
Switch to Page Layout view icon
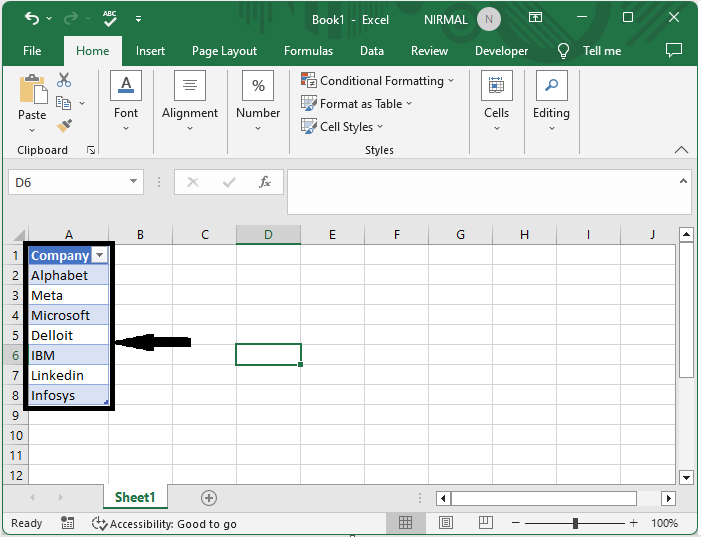tap(446, 522)
